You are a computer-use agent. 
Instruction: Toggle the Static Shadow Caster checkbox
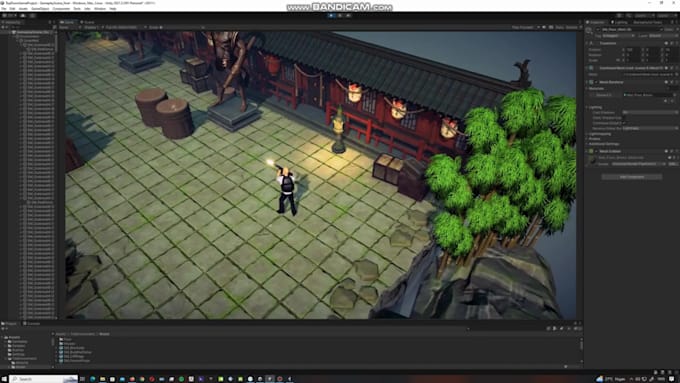click(624, 118)
